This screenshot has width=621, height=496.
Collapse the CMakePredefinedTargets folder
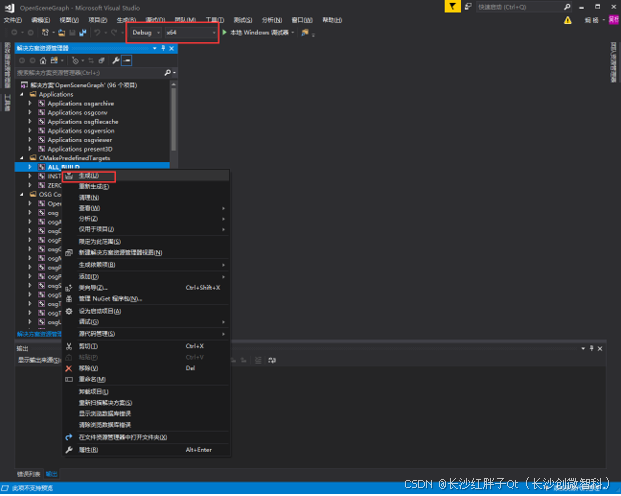[x=22, y=158]
